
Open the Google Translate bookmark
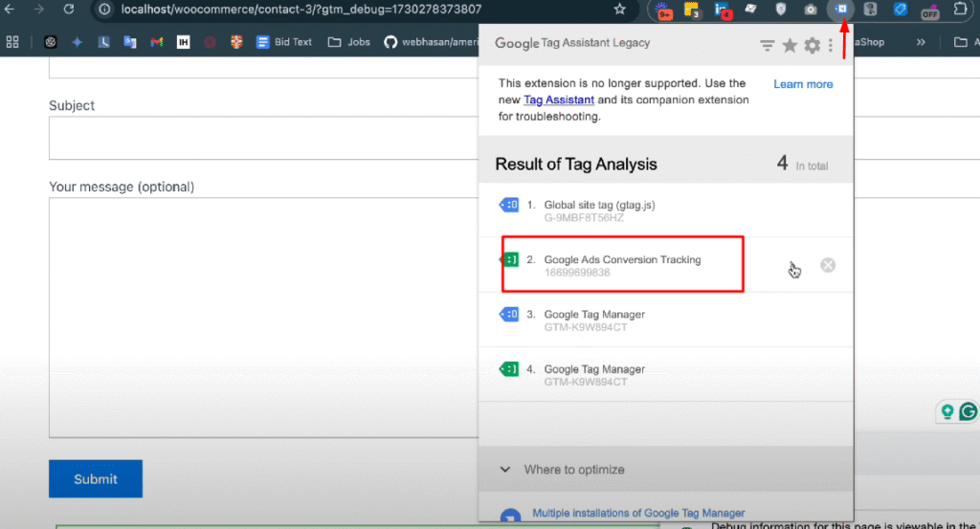pos(130,42)
